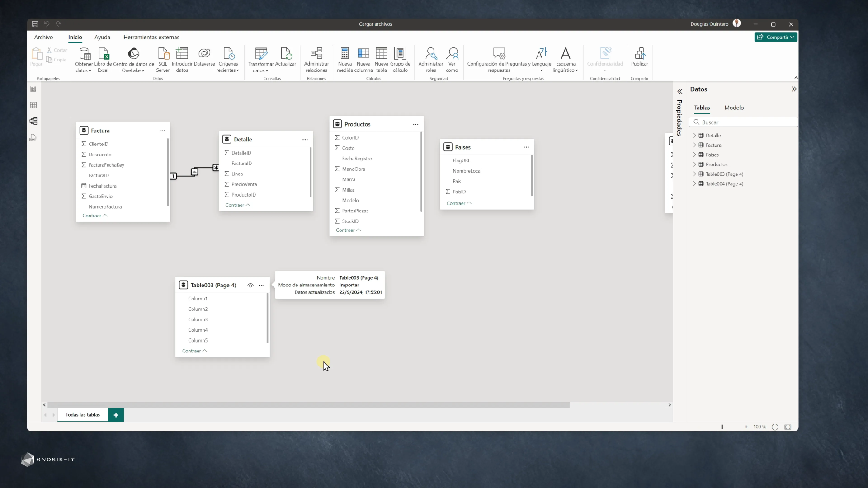
Task: Open Administrar roles
Action: click(x=431, y=60)
